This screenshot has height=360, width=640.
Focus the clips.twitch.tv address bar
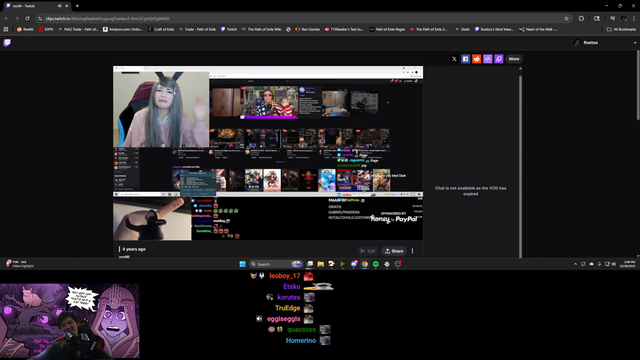[x=302, y=18]
